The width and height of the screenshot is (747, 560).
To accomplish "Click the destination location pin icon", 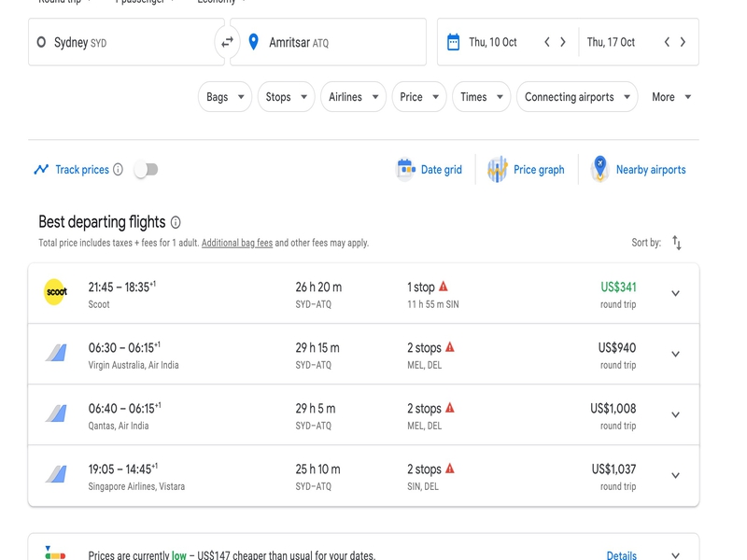I will pyautogui.click(x=254, y=42).
